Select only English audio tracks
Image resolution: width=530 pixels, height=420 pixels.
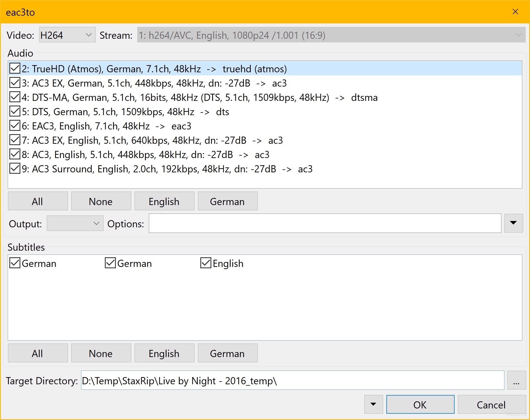pos(164,201)
